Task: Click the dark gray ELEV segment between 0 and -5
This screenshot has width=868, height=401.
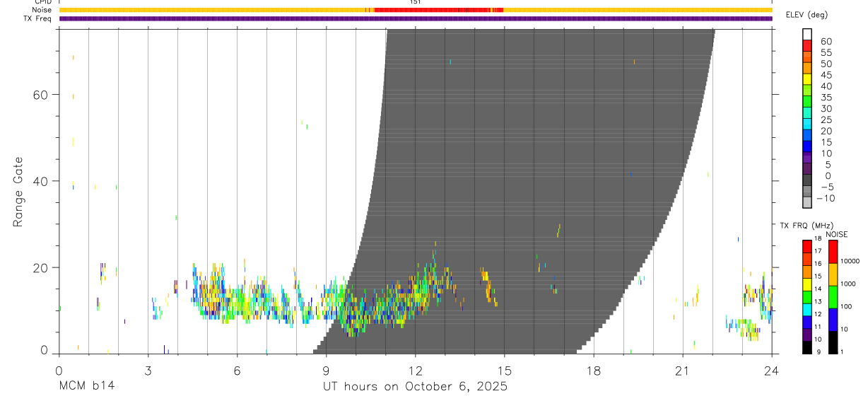Action: pos(807,180)
